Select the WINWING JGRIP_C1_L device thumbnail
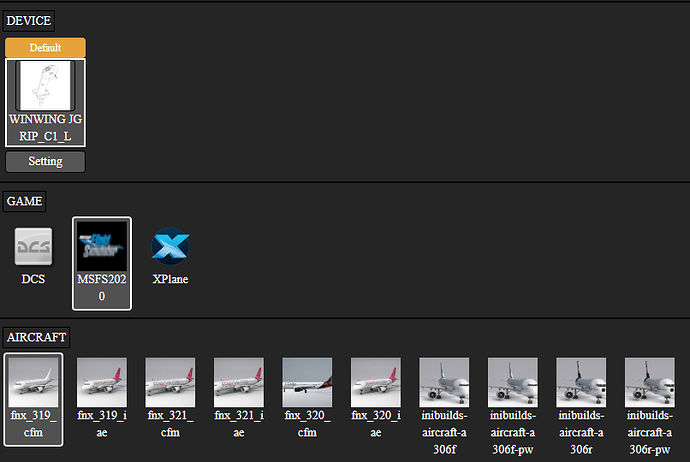This screenshot has width=690, height=462. click(x=45, y=86)
